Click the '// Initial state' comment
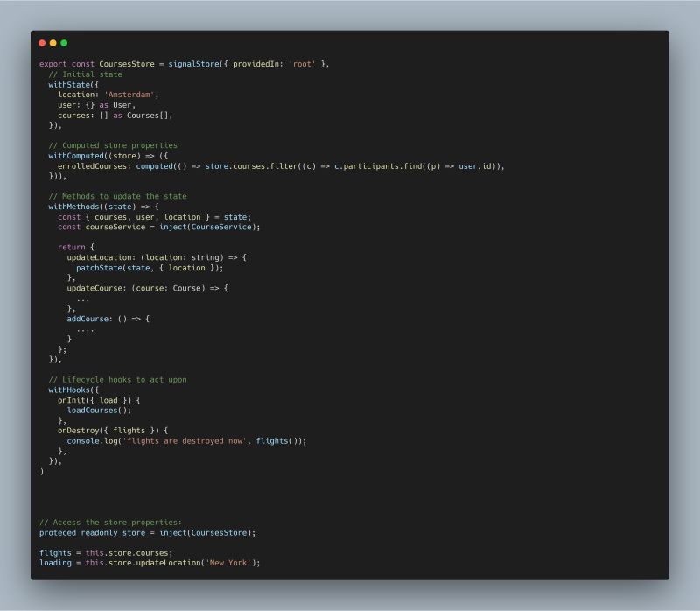This screenshot has height=611, width=700. [x=86, y=74]
